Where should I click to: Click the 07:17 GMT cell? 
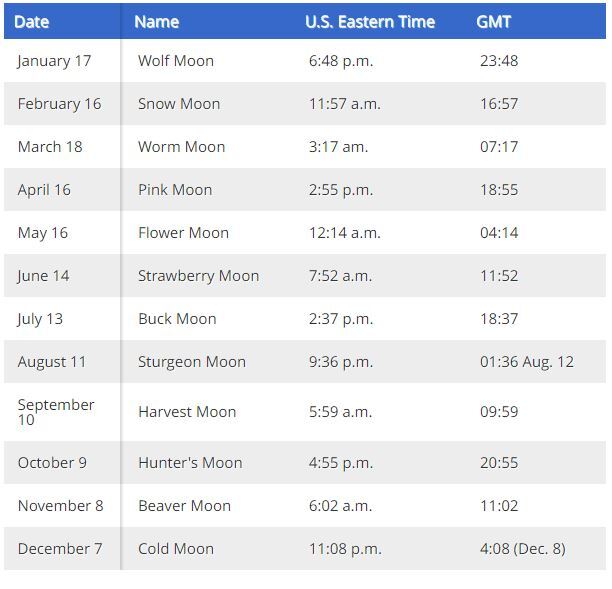pos(499,147)
